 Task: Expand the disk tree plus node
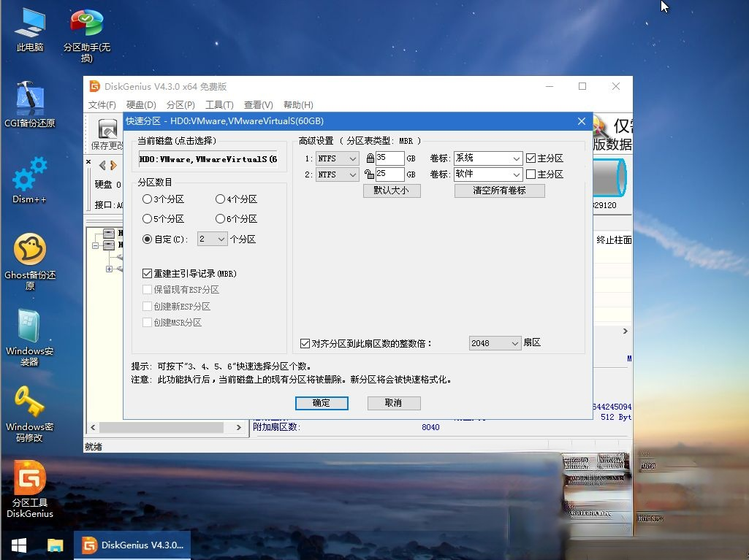(109, 269)
